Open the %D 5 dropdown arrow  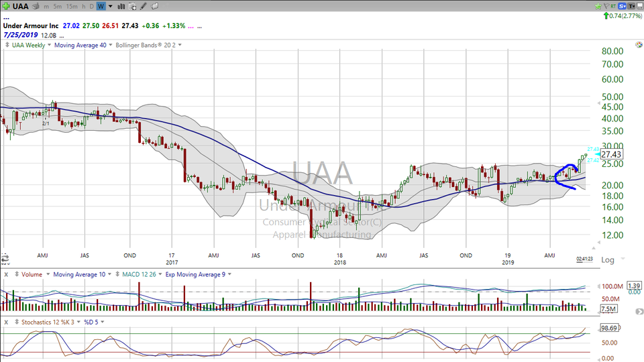point(102,322)
